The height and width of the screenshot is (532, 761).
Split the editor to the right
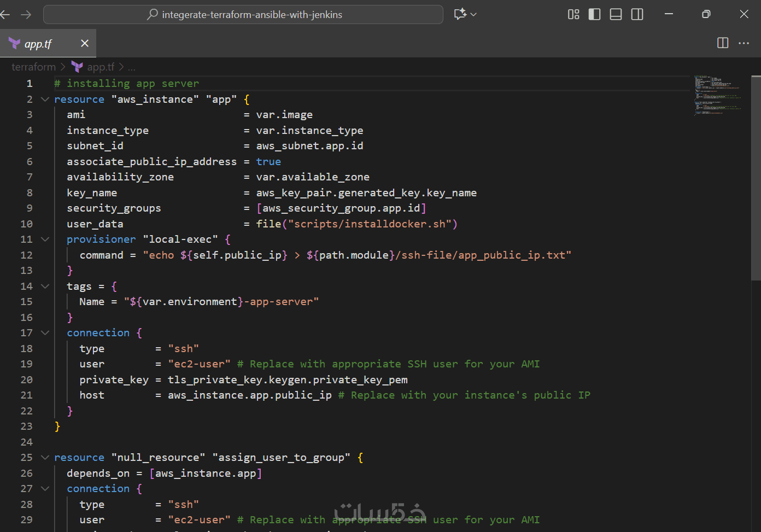coord(723,43)
